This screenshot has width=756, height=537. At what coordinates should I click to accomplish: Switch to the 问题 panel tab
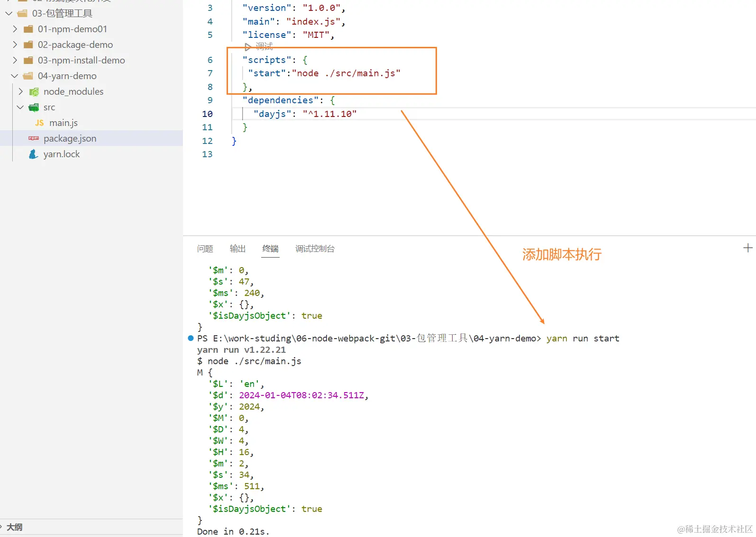[205, 249]
